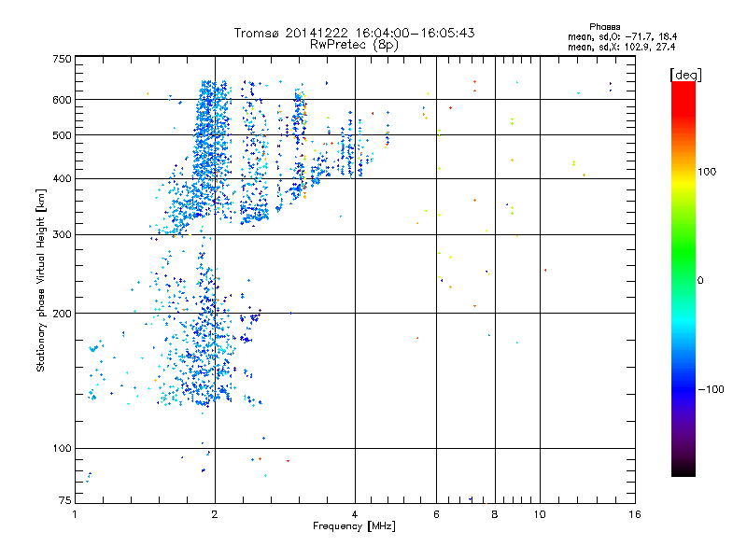The width and height of the screenshot is (747, 560).
Task: Click the y-axis tick label '500'
Action: 62,135
